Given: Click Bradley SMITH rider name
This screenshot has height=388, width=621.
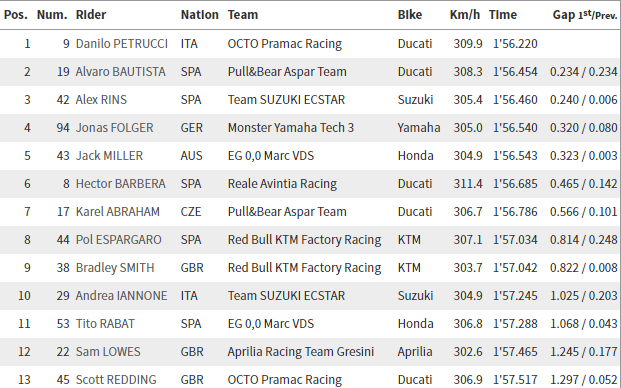Looking at the screenshot, I should 115,268.
